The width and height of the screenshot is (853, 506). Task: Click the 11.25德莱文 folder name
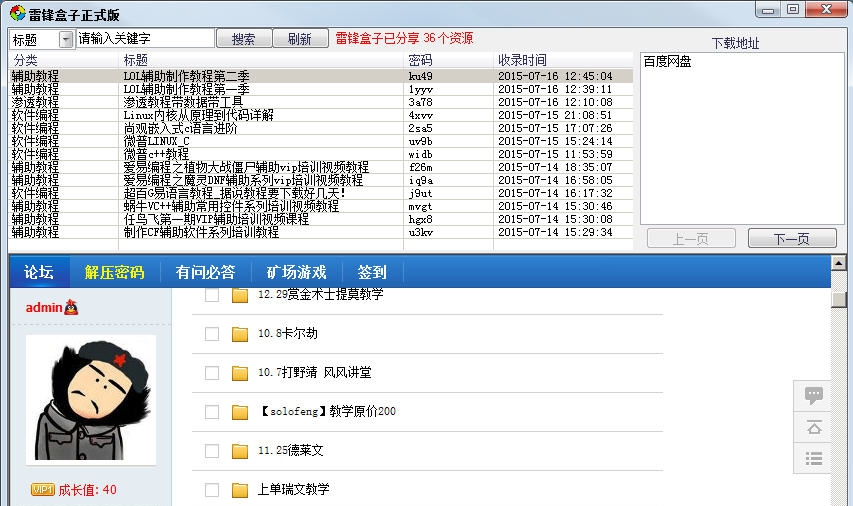(290, 451)
